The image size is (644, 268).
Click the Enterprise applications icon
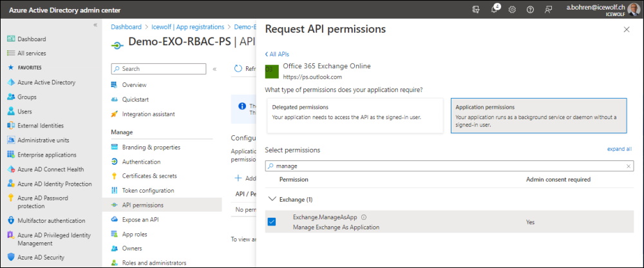[x=11, y=155]
